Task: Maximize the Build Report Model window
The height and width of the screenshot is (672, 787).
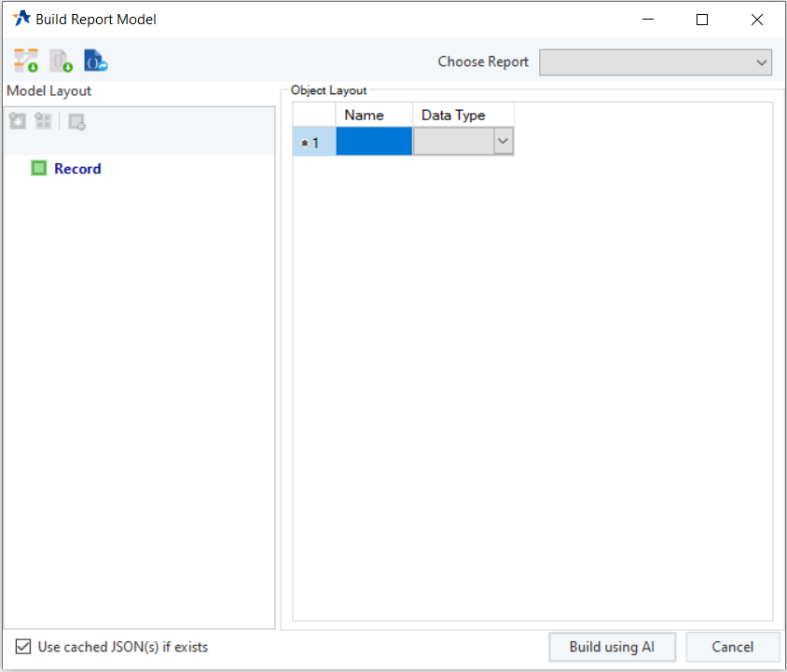Action: click(702, 20)
